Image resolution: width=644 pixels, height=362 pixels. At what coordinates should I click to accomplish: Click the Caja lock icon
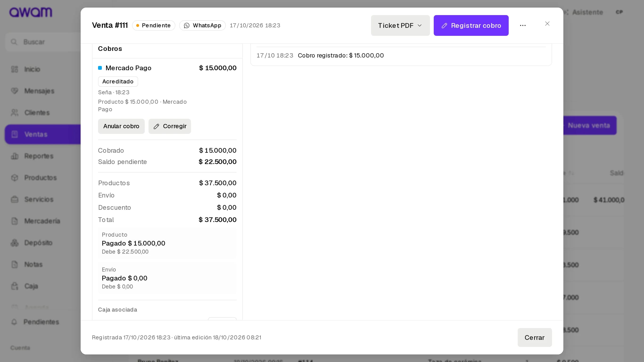(x=15, y=286)
